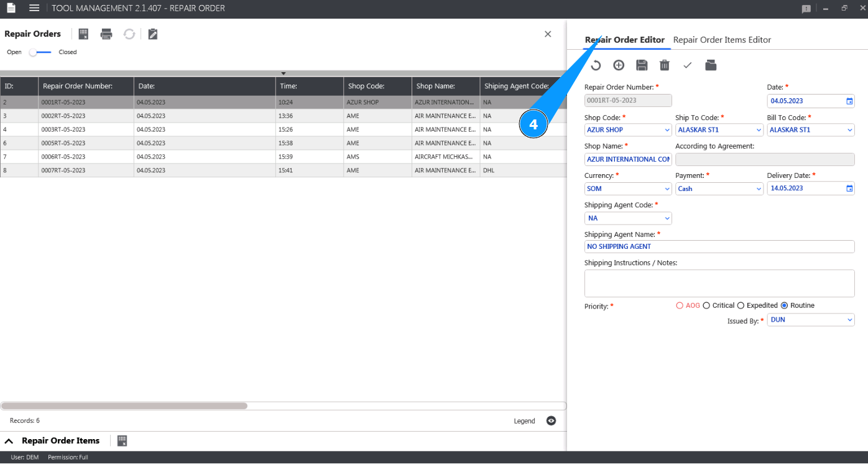The image size is (868, 464).
Task: Select repair order 0002RT-05-2023 row
Action: click(x=284, y=116)
